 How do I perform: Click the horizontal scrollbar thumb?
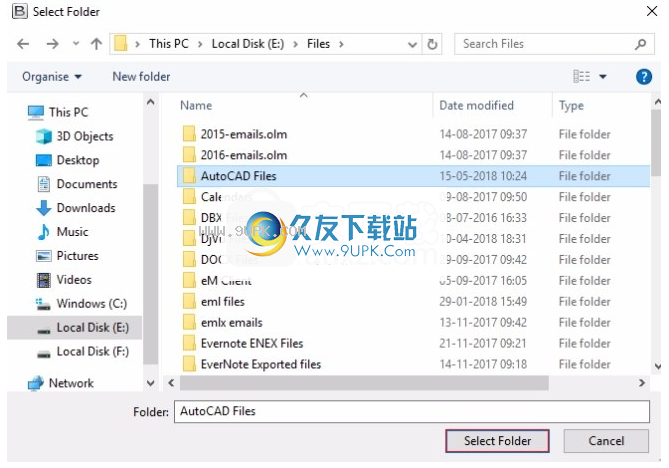(x=364, y=383)
